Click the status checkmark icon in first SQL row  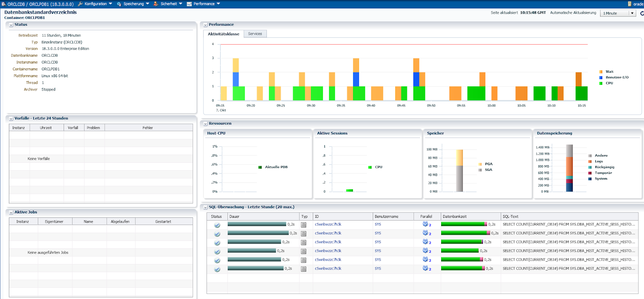(217, 225)
